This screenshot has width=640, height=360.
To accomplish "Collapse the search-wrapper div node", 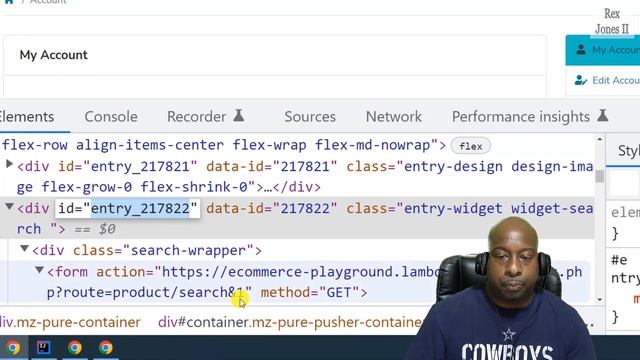I will [x=24, y=248].
